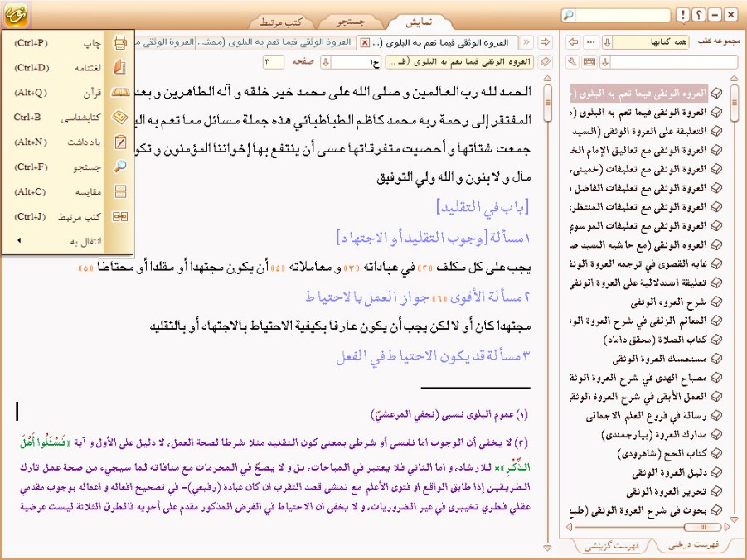Click the book list horizontal scrollbar thumb
Viewport: 747px width, 560px height.
click(702, 527)
